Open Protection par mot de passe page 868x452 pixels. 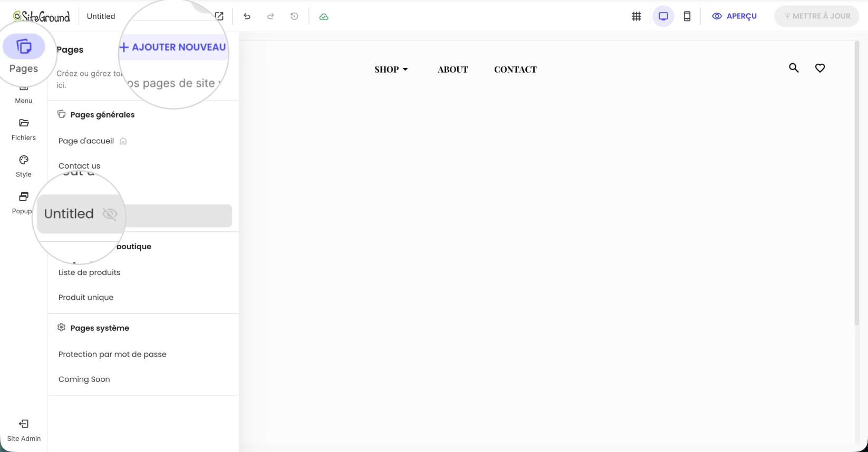pos(112,355)
